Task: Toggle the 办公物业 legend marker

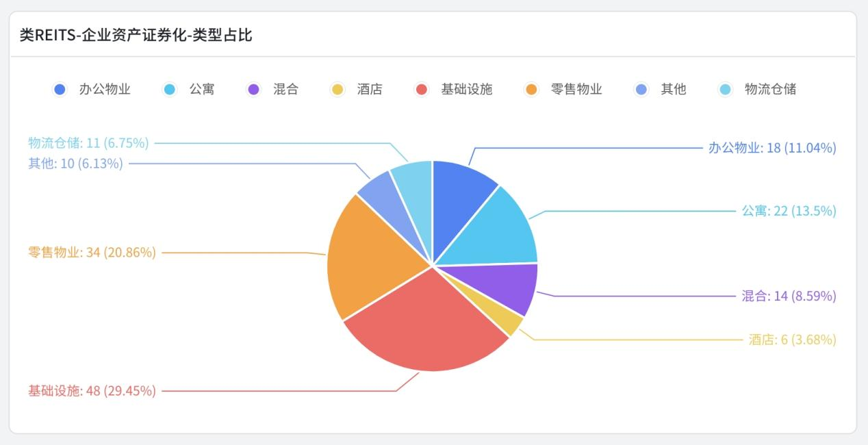Action: point(60,89)
